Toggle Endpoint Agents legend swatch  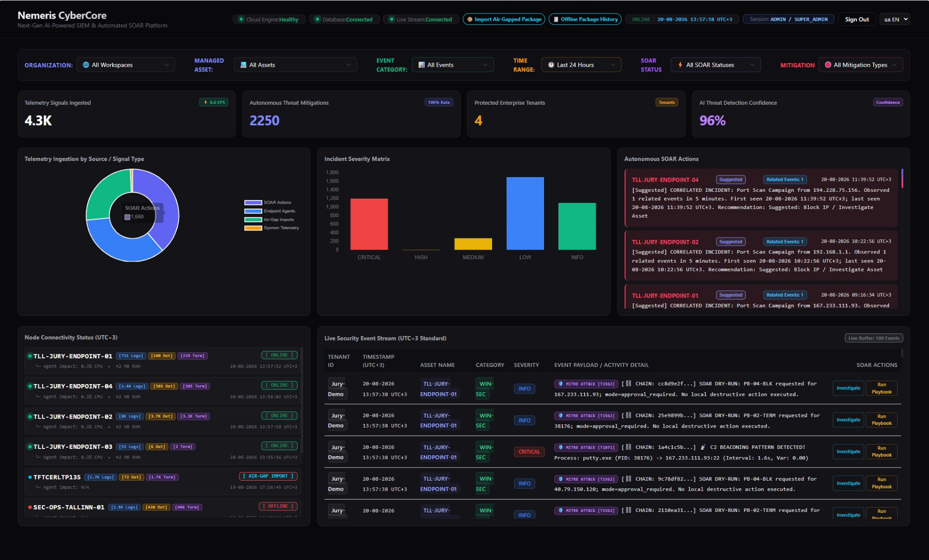click(253, 211)
